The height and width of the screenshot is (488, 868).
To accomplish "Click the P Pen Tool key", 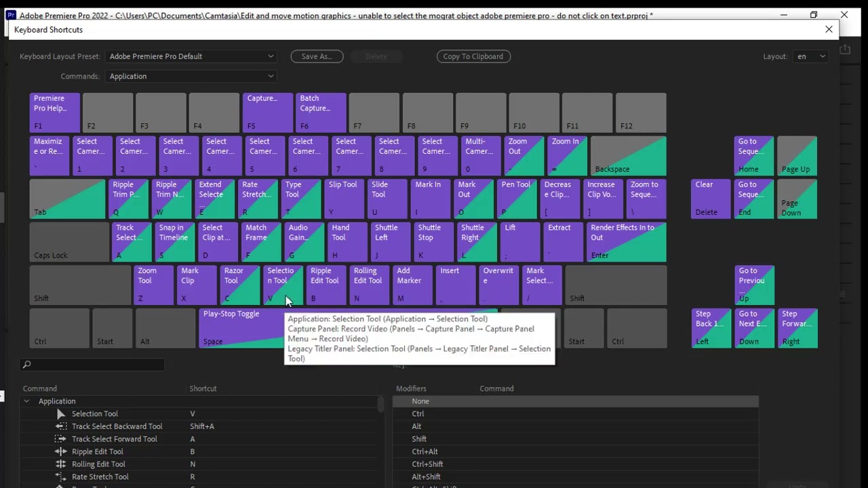I will point(517,199).
